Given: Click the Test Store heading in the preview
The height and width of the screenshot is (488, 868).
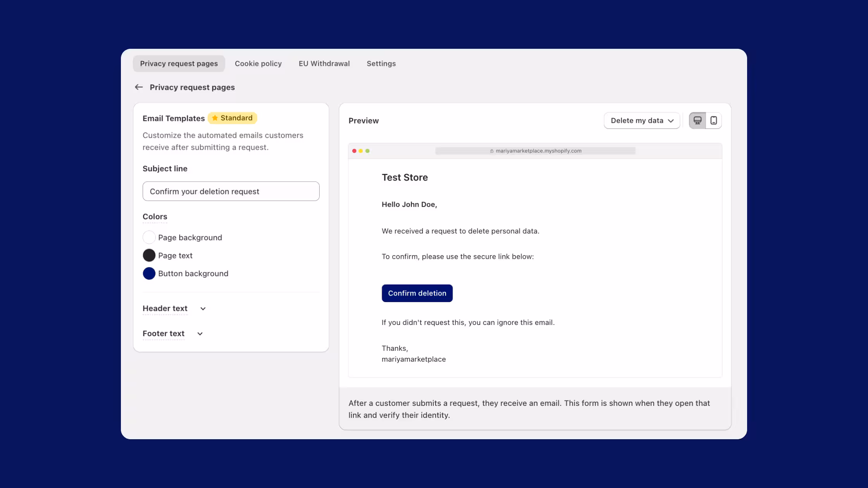Looking at the screenshot, I should tap(405, 177).
